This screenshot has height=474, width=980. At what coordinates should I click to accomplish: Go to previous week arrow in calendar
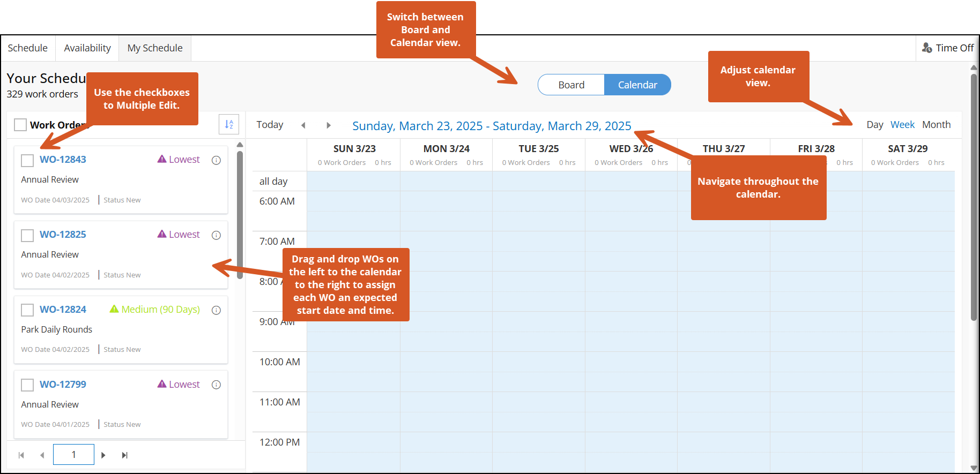303,125
